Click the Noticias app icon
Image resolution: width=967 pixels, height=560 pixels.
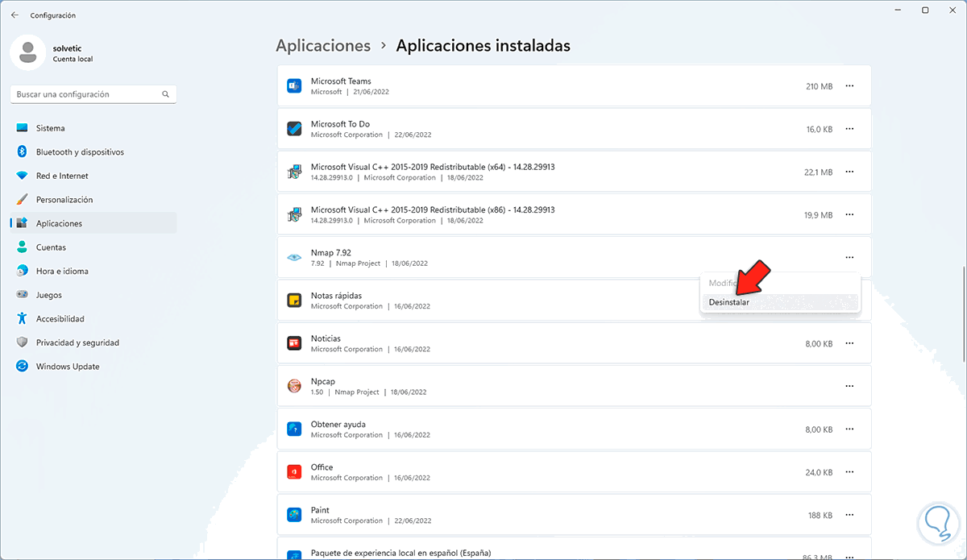[294, 343]
